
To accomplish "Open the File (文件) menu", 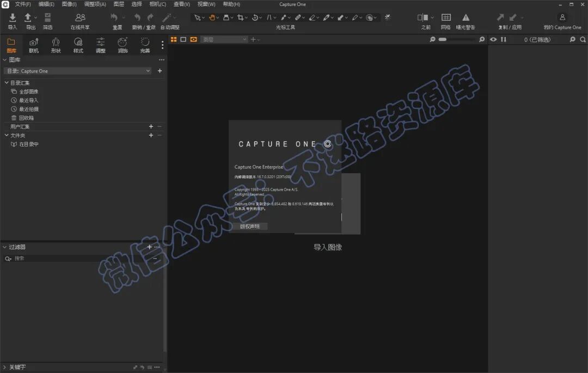I will tap(23, 4).
